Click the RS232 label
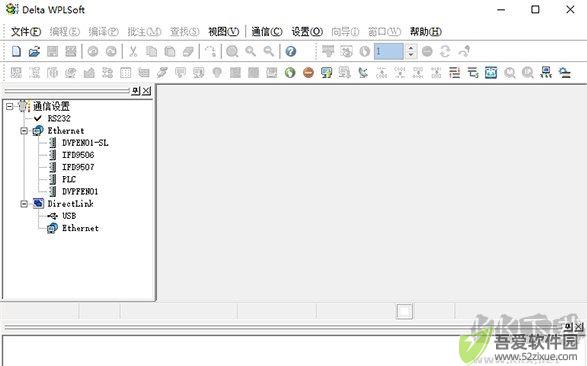This screenshot has width=587, height=366. coord(59,119)
